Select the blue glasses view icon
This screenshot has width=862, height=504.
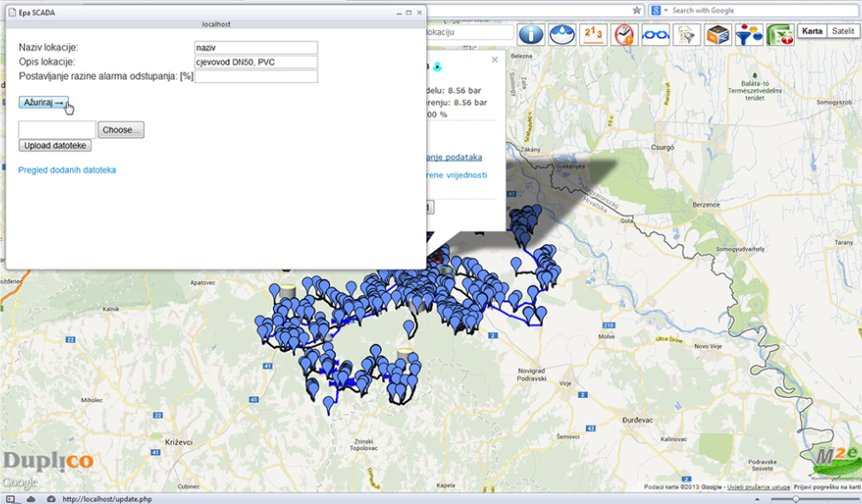click(655, 34)
